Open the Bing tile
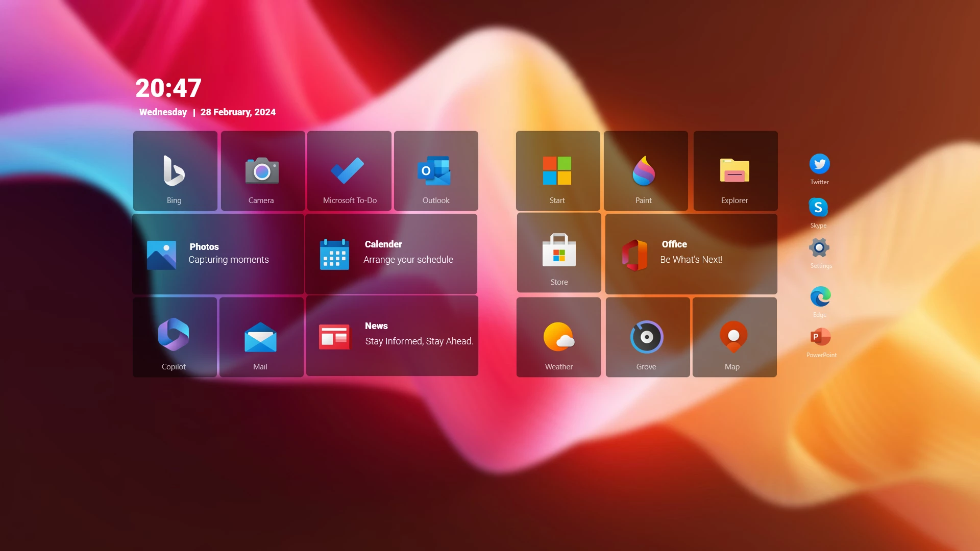The width and height of the screenshot is (980, 551). coord(175,171)
